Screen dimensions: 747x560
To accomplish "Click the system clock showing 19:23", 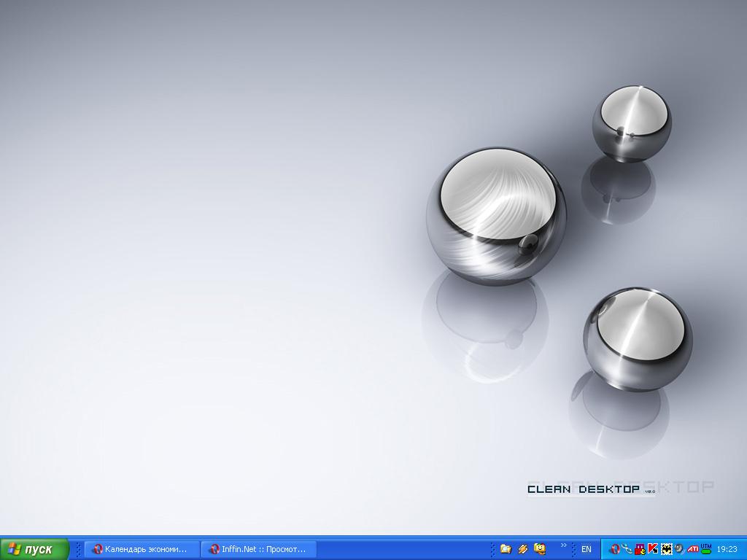I will [x=727, y=549].
